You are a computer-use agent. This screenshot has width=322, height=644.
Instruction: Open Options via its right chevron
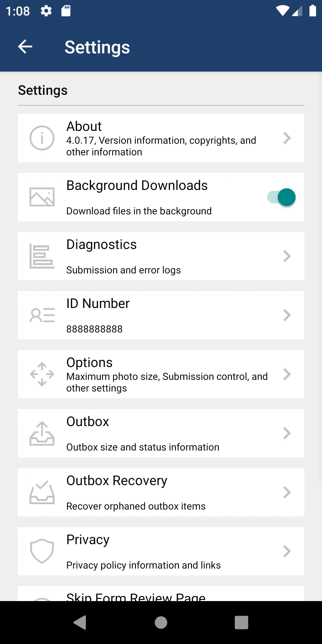tap(287, 374)
